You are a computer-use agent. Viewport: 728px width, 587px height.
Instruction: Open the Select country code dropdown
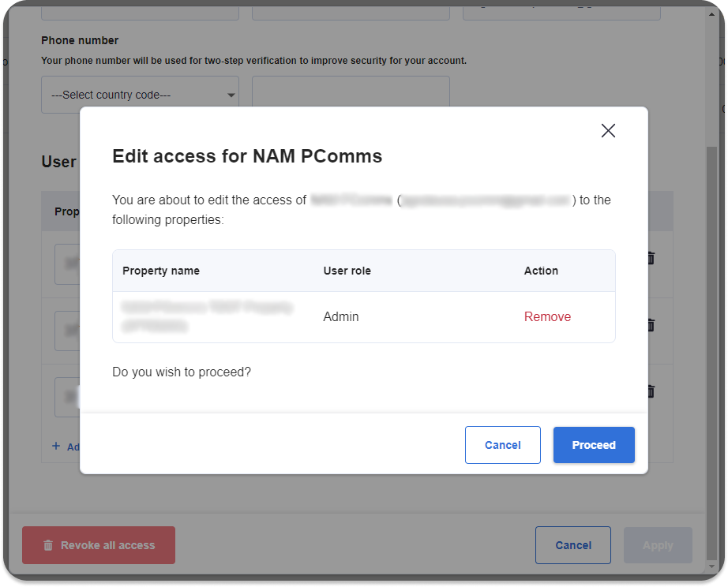140,95
